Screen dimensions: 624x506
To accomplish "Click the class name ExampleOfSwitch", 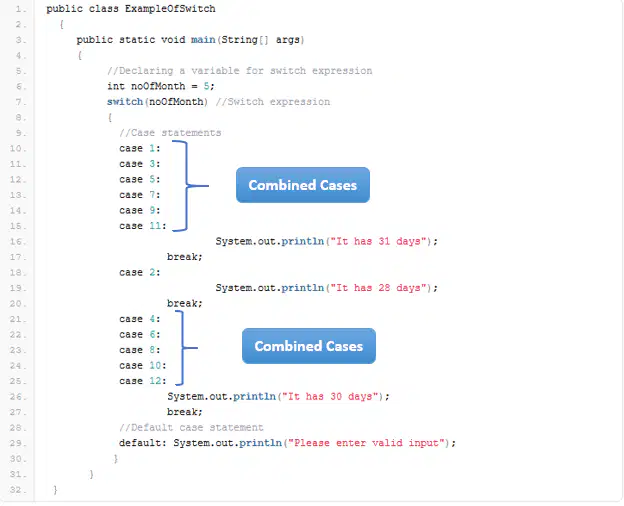I will 170,9.
